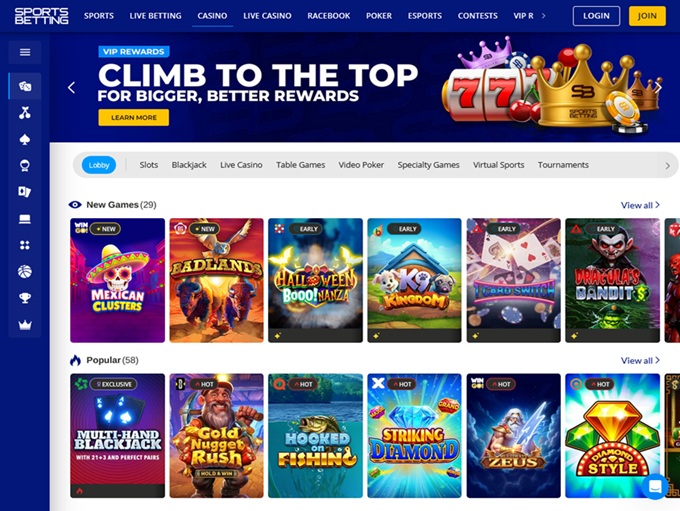Open the hamburger menu in sidebar
Screen dimensions: 680x511
25,52
